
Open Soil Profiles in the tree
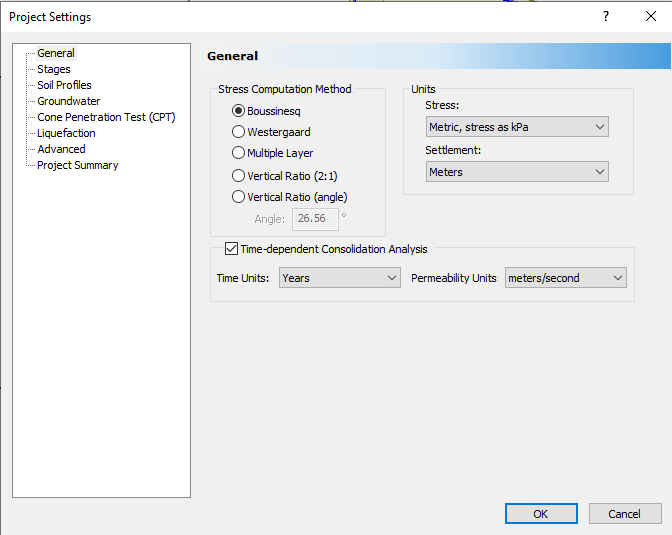[64, 85]
